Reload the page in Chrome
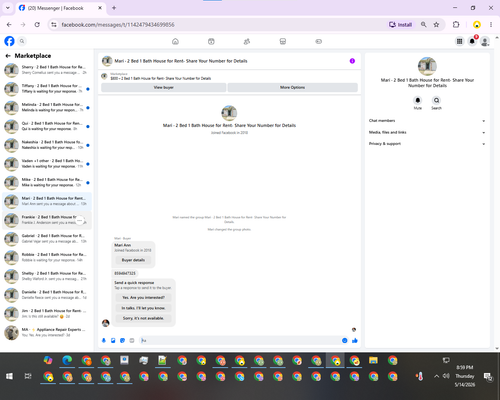This screenshot has width=500, height=400. pyautogui.click(x=37, y=25)
